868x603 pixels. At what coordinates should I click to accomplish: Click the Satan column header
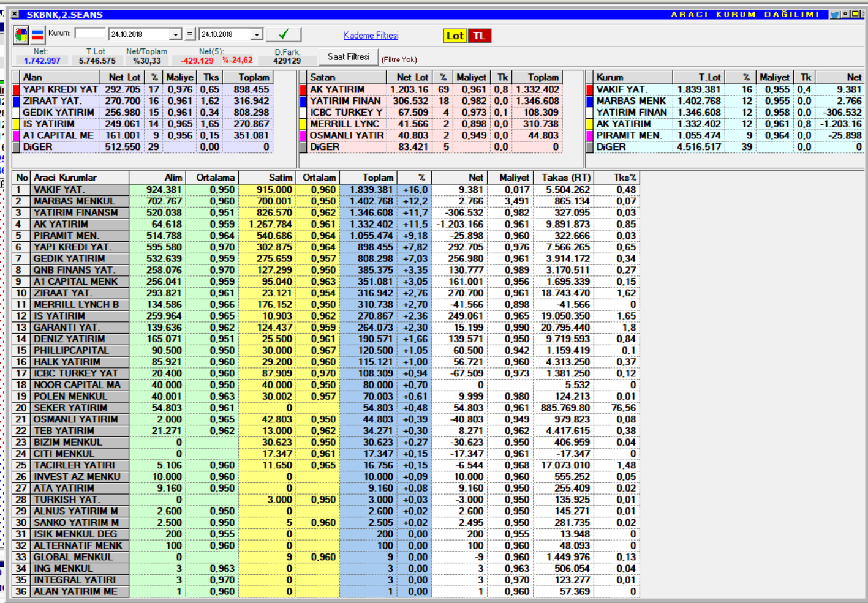tap(347, 77)
